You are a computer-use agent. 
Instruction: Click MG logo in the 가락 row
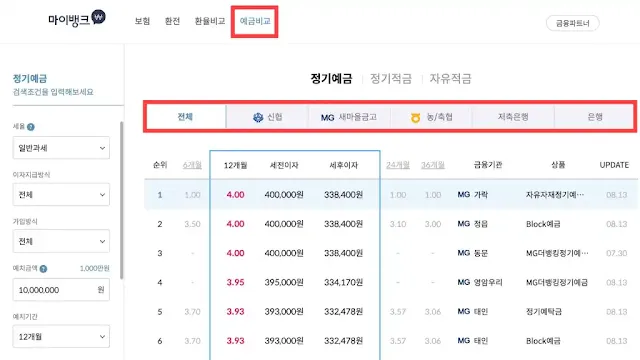coord(464,195)
